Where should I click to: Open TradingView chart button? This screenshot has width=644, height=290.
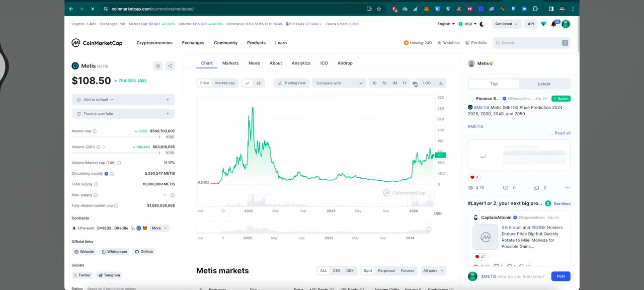tap(291, 83)
